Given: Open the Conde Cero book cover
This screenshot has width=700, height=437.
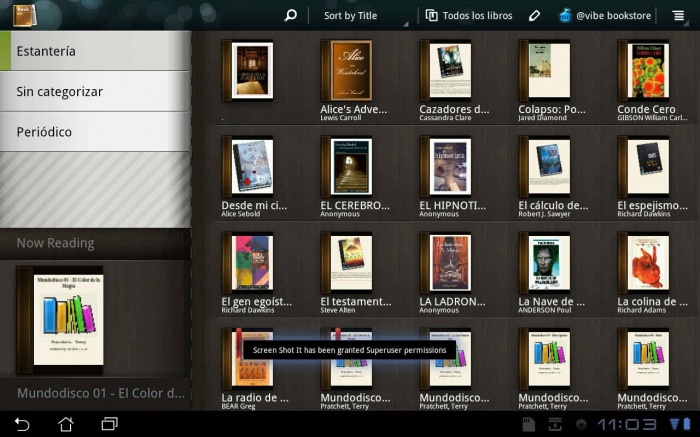Looking at the screenshot, I should 644,71.
